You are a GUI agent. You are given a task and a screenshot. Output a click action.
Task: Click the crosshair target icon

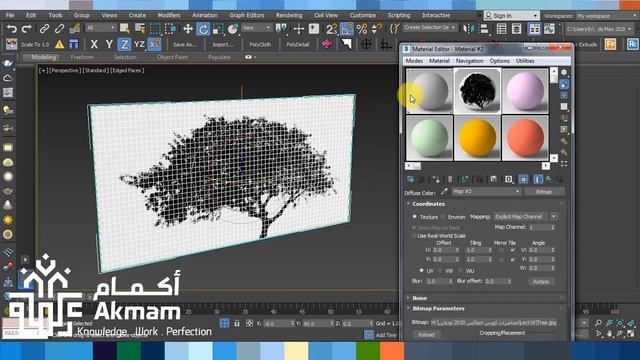point(366,44)
